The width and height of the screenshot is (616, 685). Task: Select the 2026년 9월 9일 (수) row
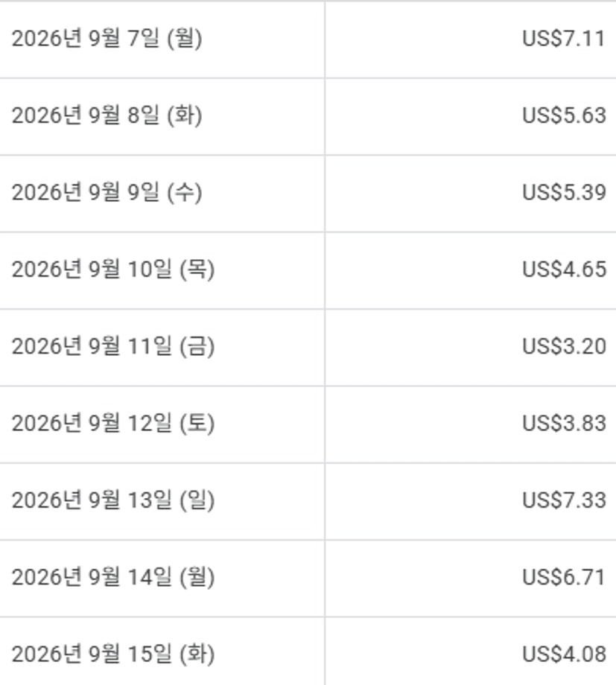[x=308, y=194]
